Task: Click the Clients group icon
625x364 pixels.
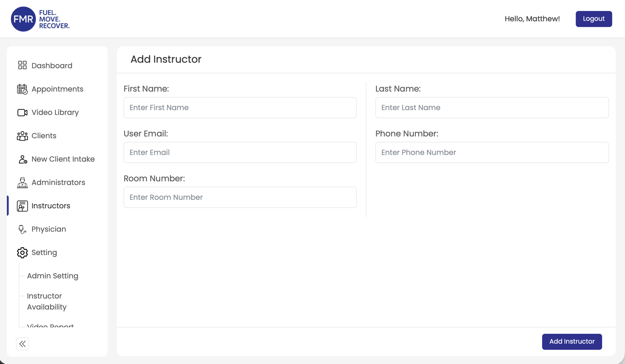Action: tap(22, 136)
